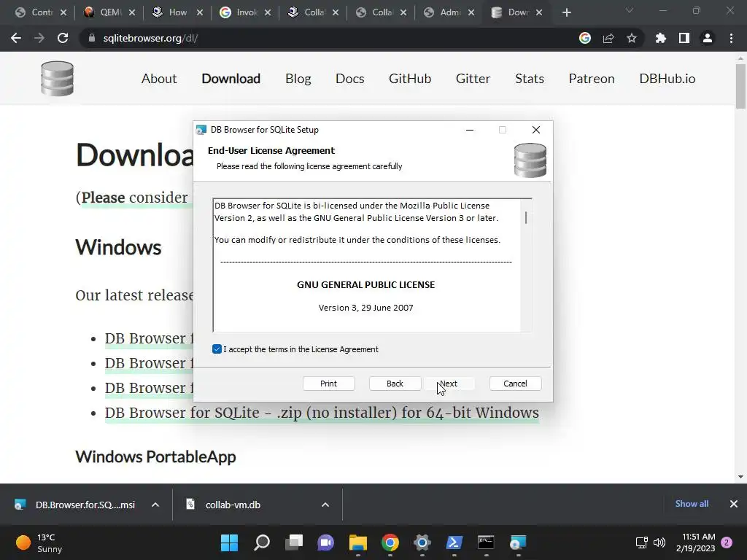This screenshot has width=747, height=560.
Task: Reload the page
Action: coord(63,38)
